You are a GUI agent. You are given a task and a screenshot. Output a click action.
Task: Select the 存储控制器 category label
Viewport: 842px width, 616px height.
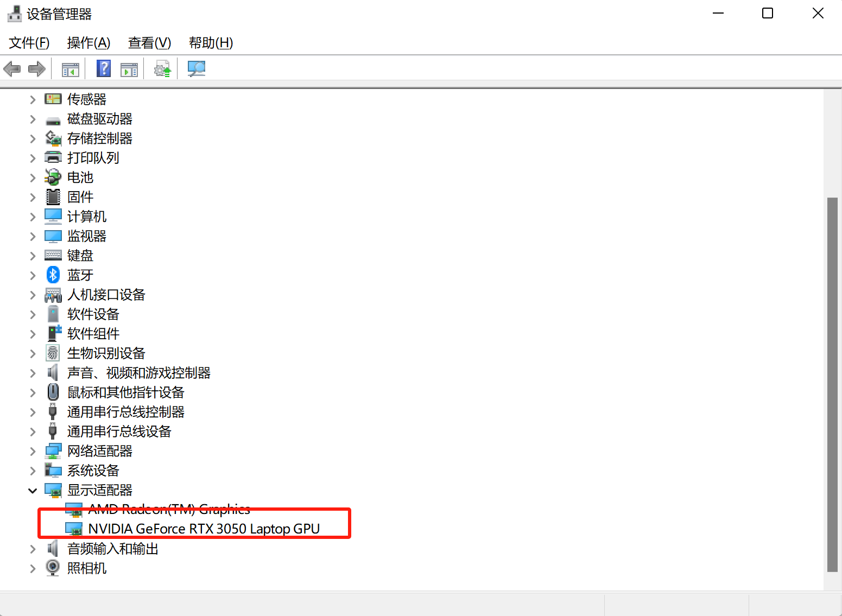tap(100, 138)
